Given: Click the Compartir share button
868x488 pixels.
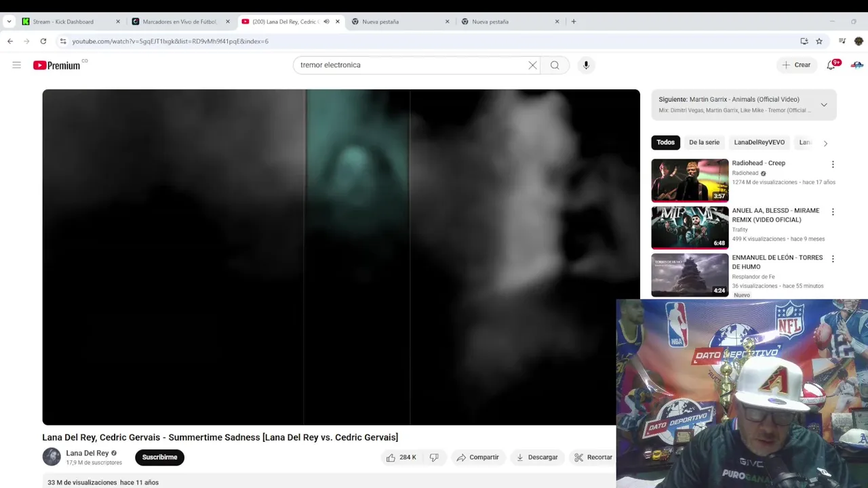Looking at the screenshot, I should point(477,457).
